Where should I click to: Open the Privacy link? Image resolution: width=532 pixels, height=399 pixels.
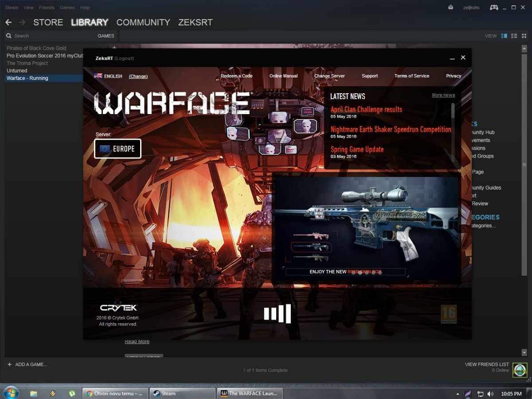tap(454, 76)
